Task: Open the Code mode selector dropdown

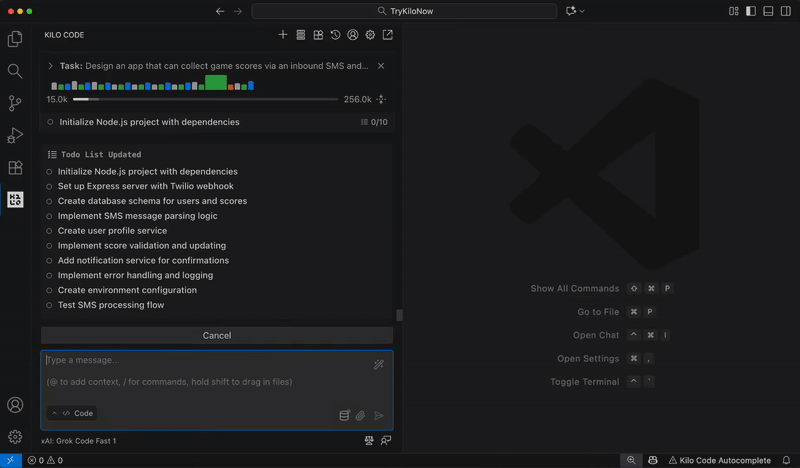Action: click(72, 413)
